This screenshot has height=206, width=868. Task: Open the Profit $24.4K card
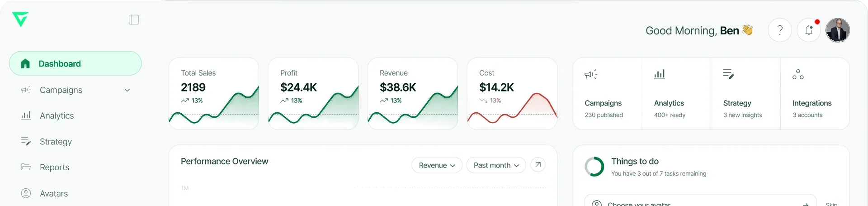(313, 94)
